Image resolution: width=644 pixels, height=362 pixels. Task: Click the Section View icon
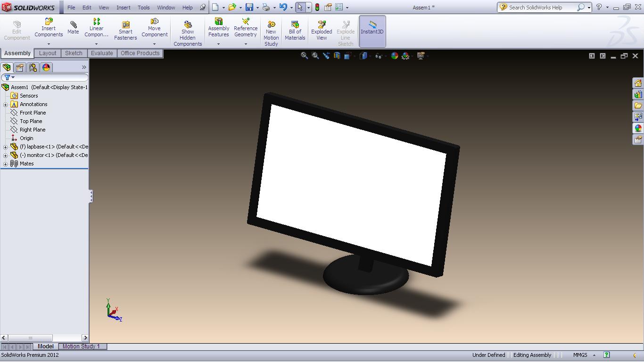pyautogui.click(x=337, y=56)
